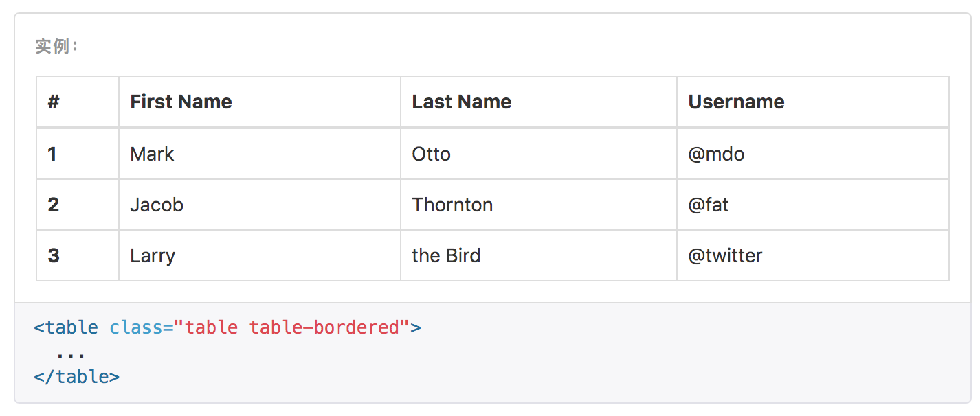This screenshot has width=980, height=416.
Task: Click the '#' column header
Action: [78, 102]
